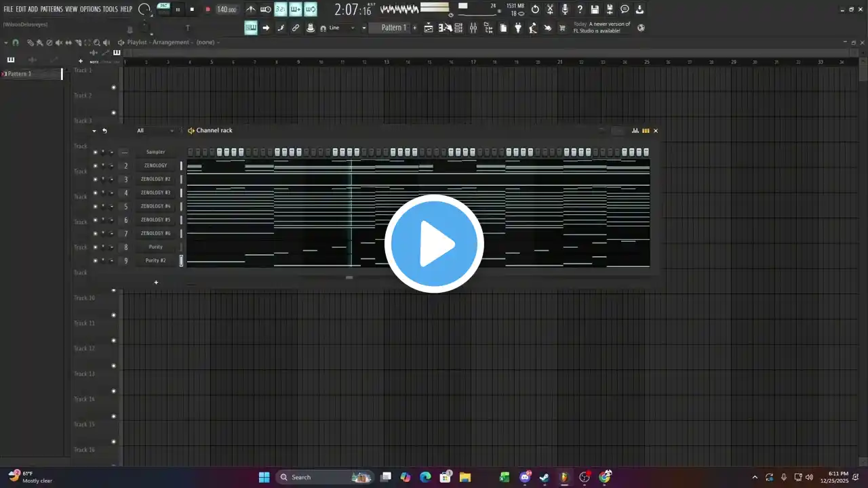This screenshot has width=868, height=488.
Task: Click the globe news icon
Action: click(641, 28)
